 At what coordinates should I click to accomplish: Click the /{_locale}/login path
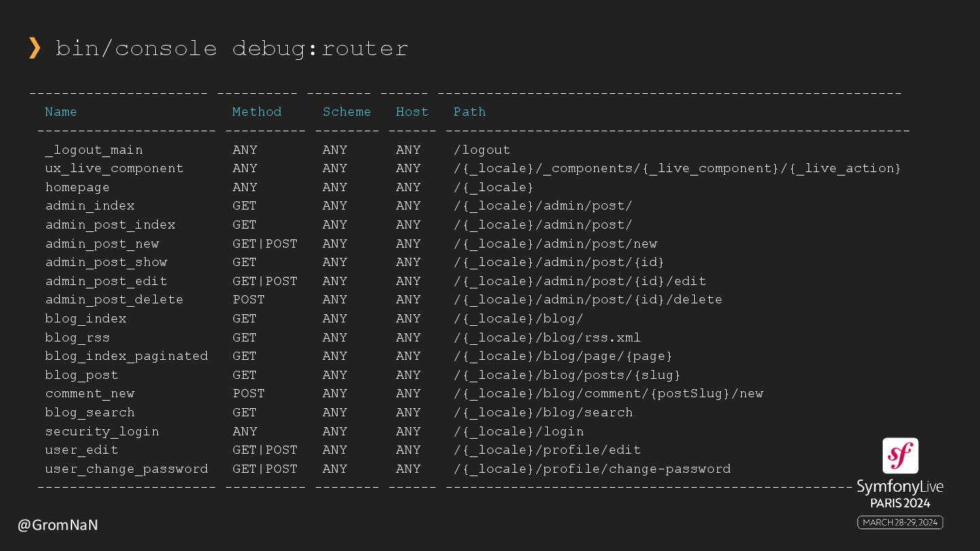point(519,431)
